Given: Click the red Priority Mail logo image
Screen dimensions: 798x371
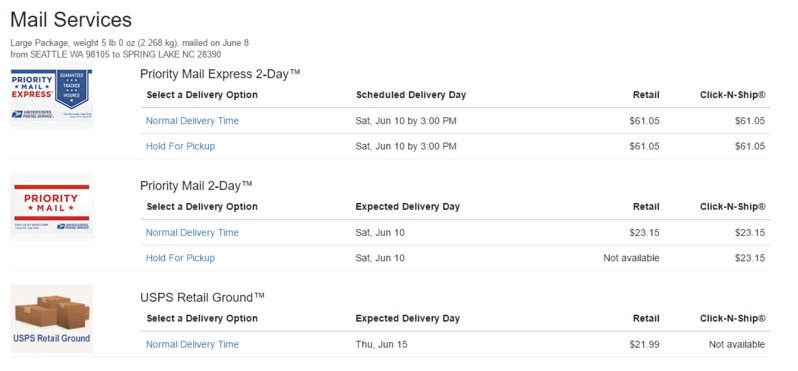Looking at the screenshot, I should [51, 206].
